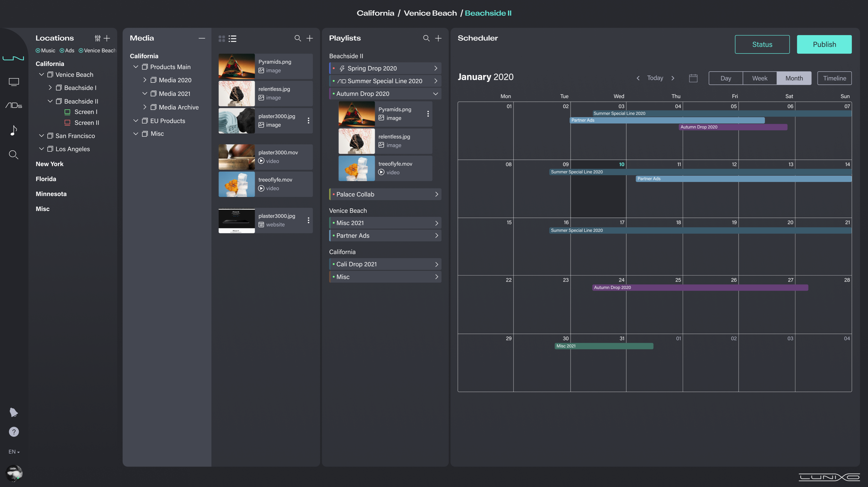
Task: Expand the Media 2020 folder
Action: pyautogui.click(x=145, y=80)
